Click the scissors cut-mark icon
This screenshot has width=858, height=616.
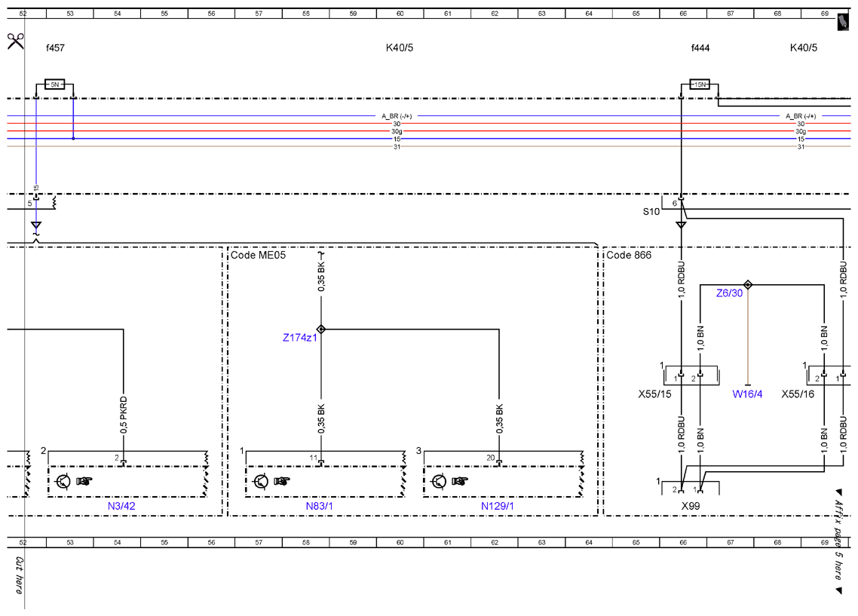(x=15, y=41)
